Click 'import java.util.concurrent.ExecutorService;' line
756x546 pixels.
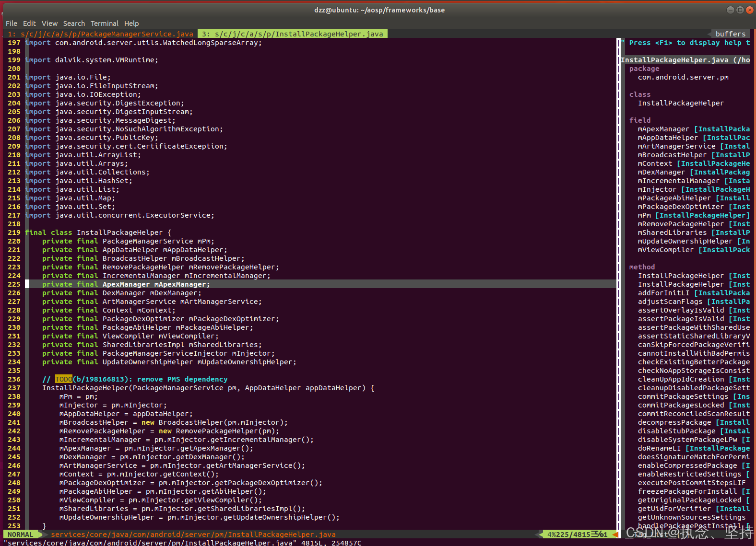click(119, 215)
